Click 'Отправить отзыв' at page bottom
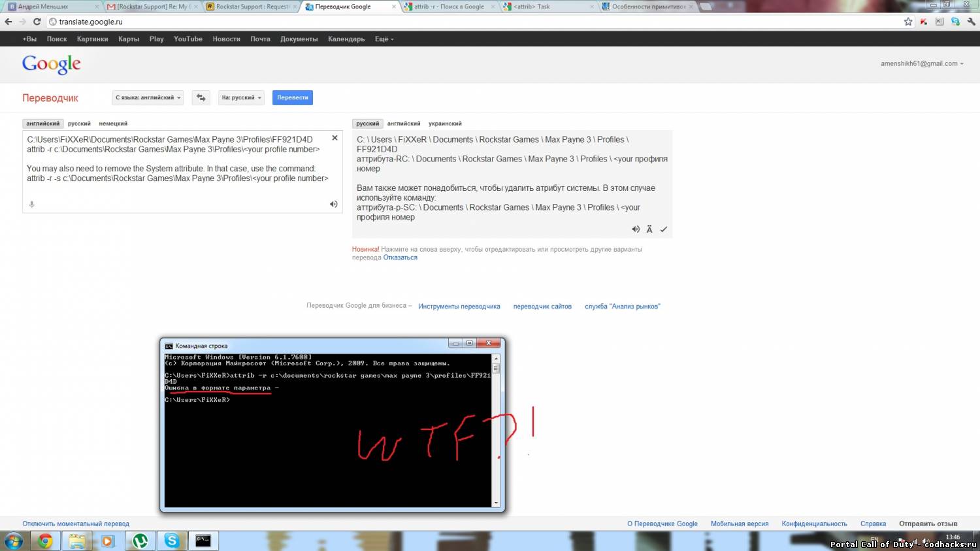 pyautogui.click(x=928, y=524)
